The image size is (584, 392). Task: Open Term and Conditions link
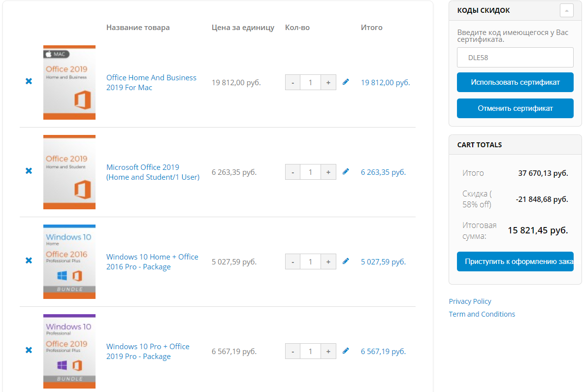[482, 314]
